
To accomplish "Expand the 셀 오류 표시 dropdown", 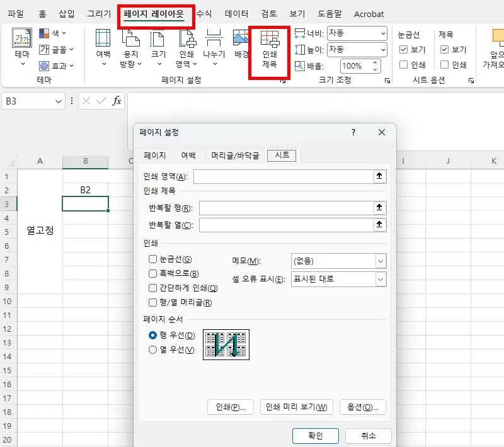I will [339, 279].
